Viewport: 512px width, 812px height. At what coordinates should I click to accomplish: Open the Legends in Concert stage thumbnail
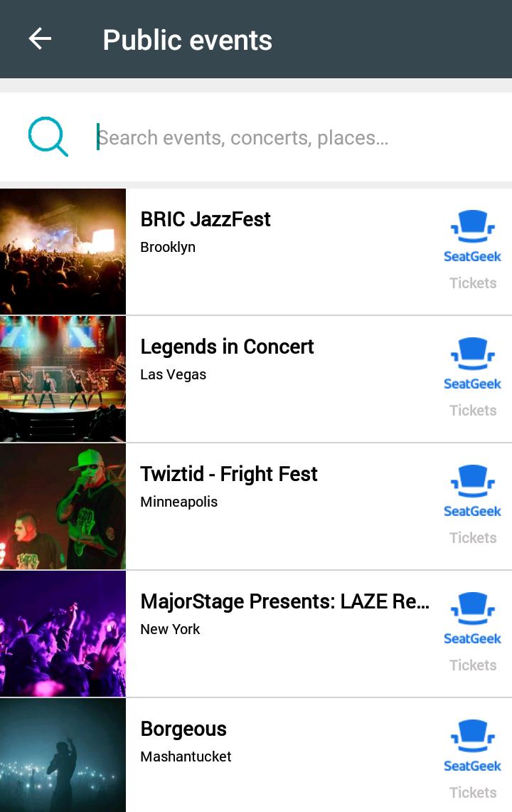(x=63, y=379)
